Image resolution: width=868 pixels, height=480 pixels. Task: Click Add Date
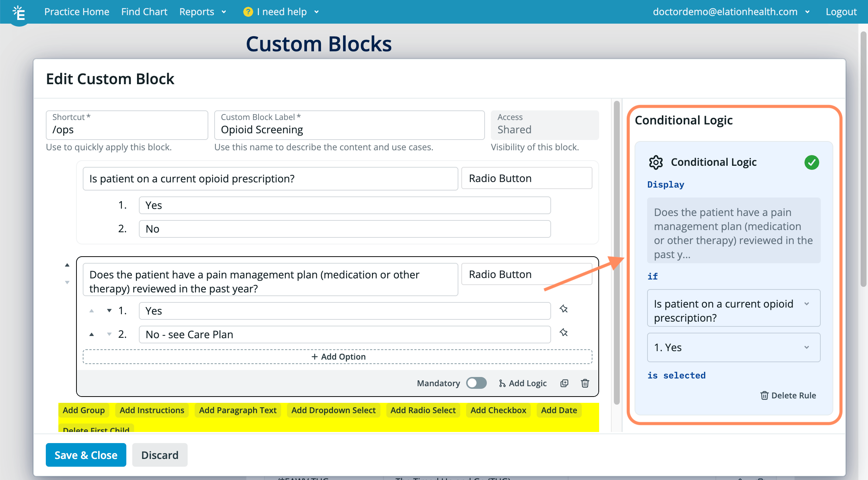[559, 410]
